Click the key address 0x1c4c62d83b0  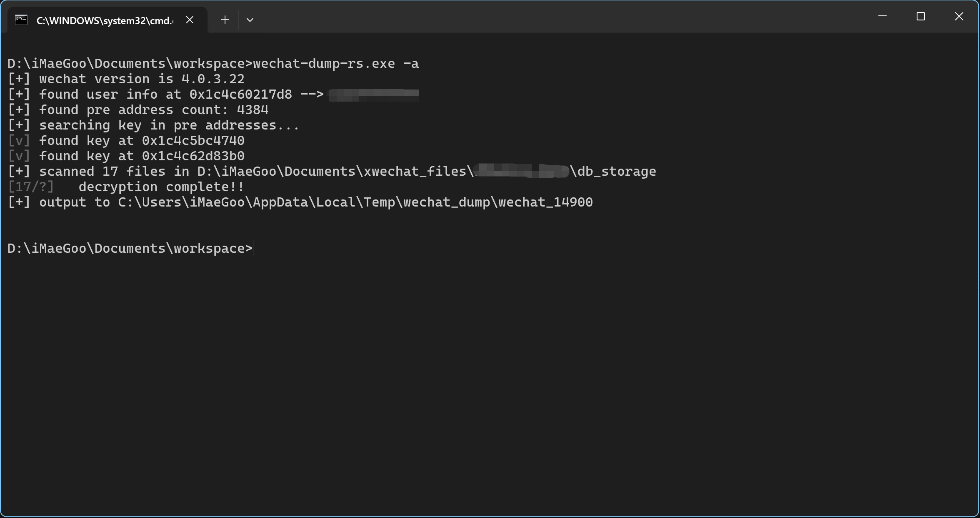[193, 156]
